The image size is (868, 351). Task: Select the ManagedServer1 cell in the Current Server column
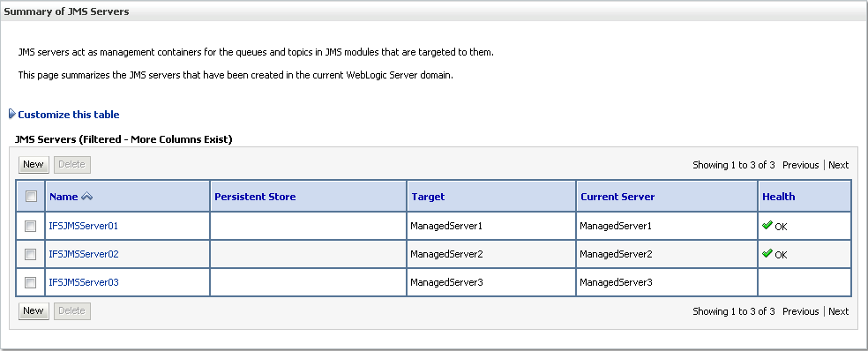pos(667,226)
